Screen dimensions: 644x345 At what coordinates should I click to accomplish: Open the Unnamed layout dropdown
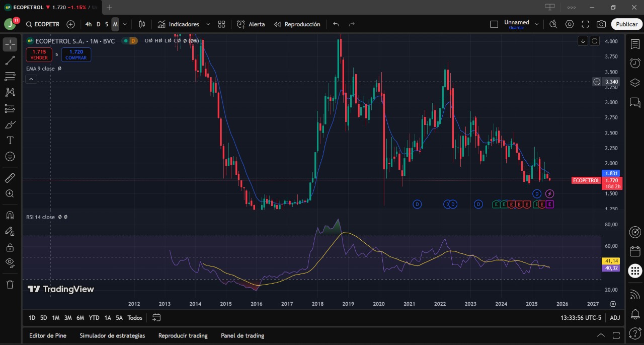[x=537, y=23]
